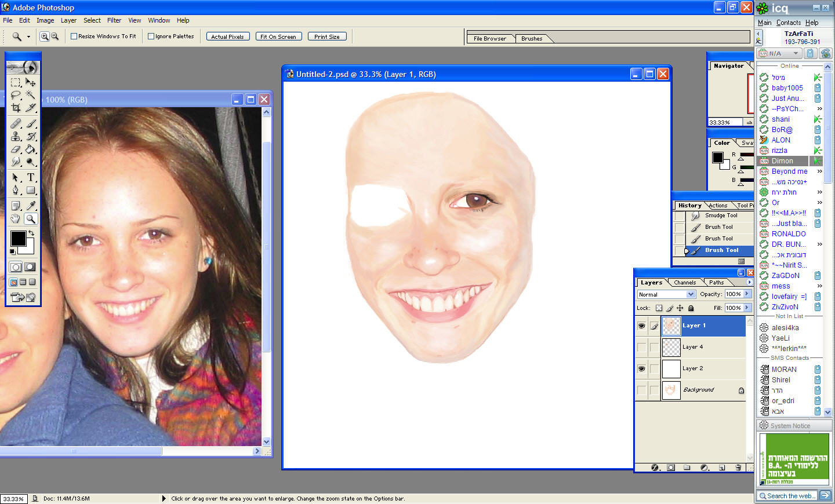Click the create new layer icon
Screen dimensions: 835x504
[x=722, y=468]
